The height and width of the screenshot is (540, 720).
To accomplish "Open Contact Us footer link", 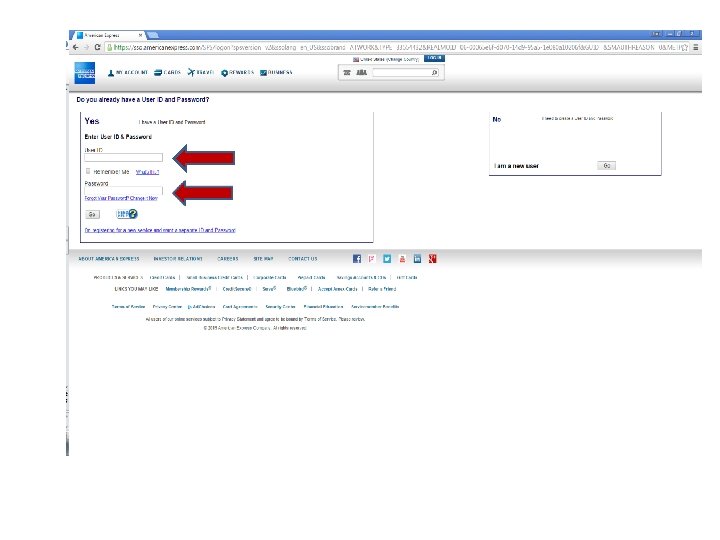I will tap(303, 259).
